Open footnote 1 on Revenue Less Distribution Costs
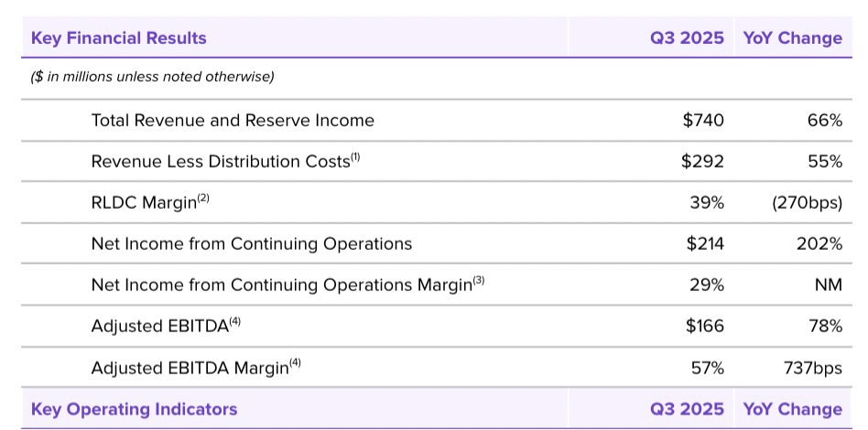Screen dimensions: 868x430 pos(355,157)
